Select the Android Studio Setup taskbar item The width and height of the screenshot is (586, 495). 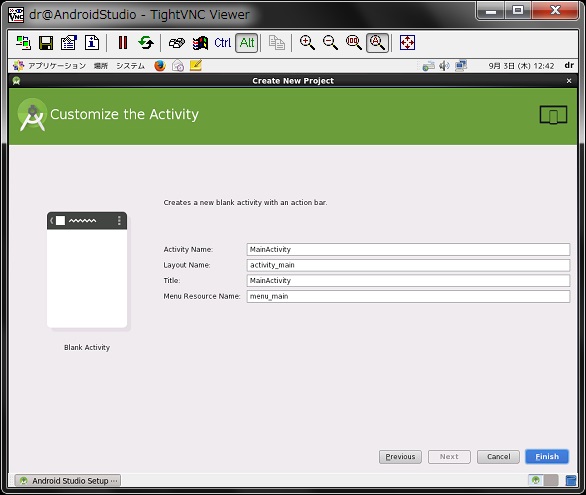[68, 480]
